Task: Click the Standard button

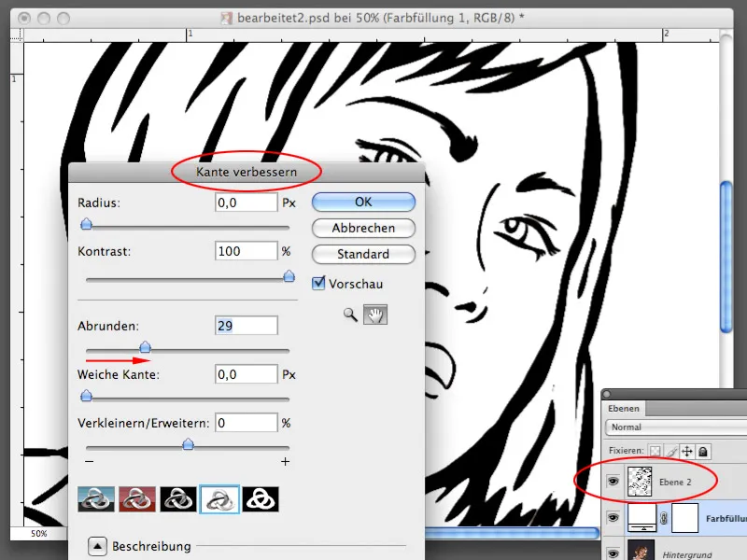Action: point(363,254)
